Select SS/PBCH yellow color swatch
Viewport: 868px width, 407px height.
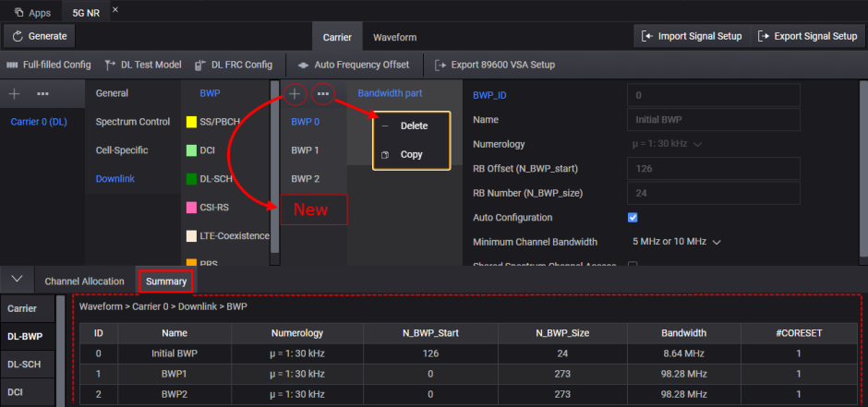click(x=191, y=122)
